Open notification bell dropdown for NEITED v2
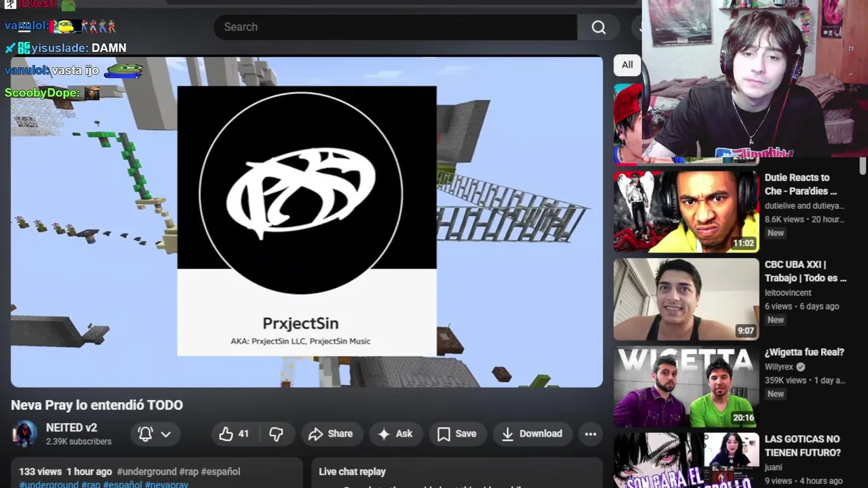Image resolution: width=868 pixels, height=488 pixels. (155, 434)
